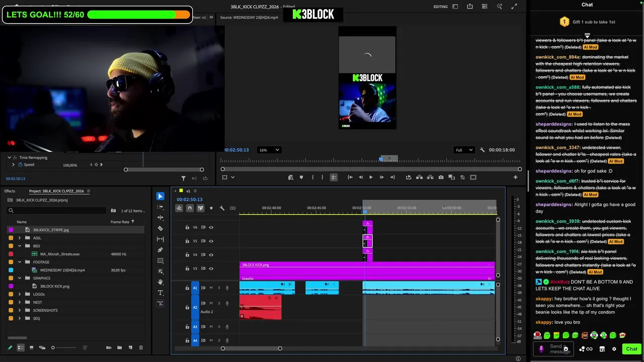Select the Pen tool
644x362 pixels.
click(160, 250)
